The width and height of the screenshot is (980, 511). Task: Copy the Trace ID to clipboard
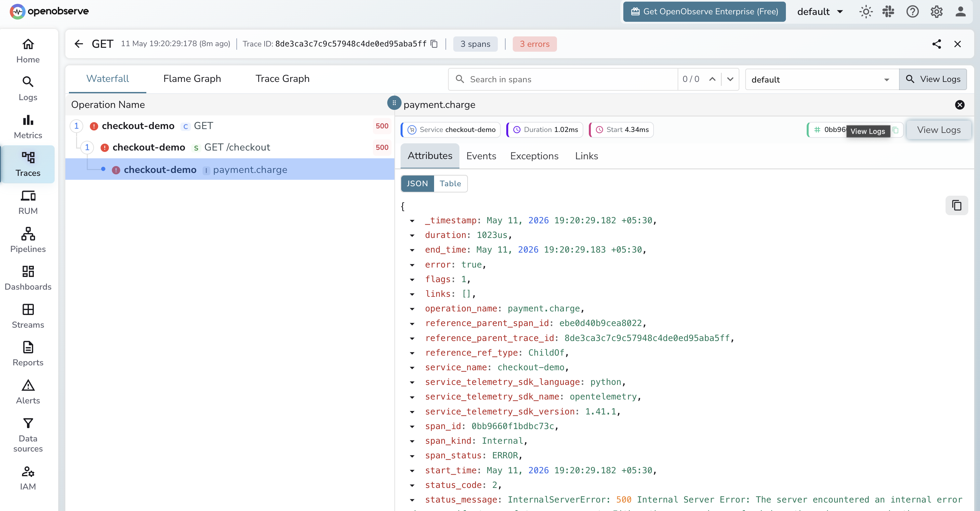tap(434, 44)
